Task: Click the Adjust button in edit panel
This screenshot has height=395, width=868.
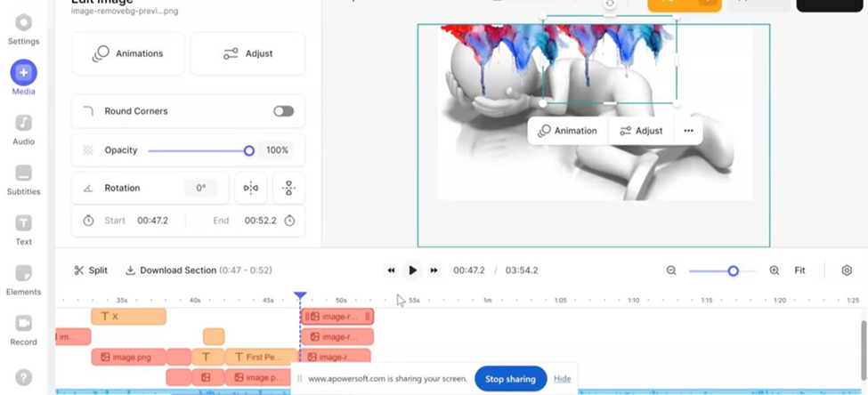Action: pyautogui.click(x=247, y=53)
